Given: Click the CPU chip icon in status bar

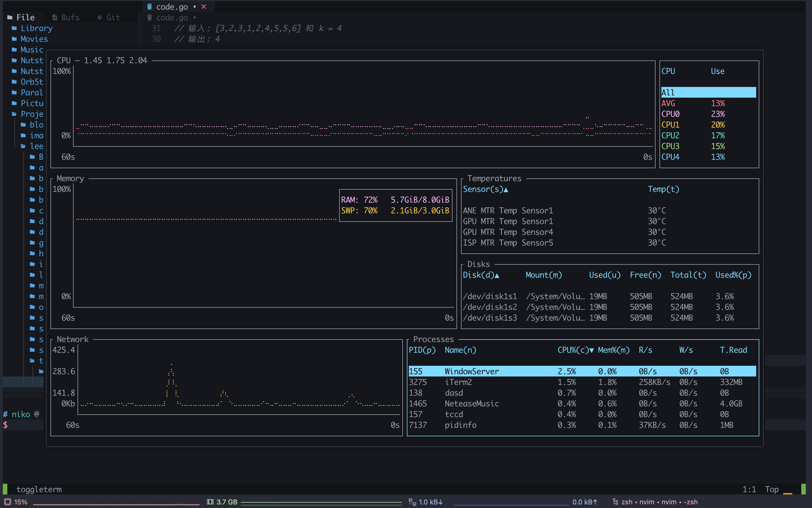Looking at the screenshot, I should click(x=7, y=502).
